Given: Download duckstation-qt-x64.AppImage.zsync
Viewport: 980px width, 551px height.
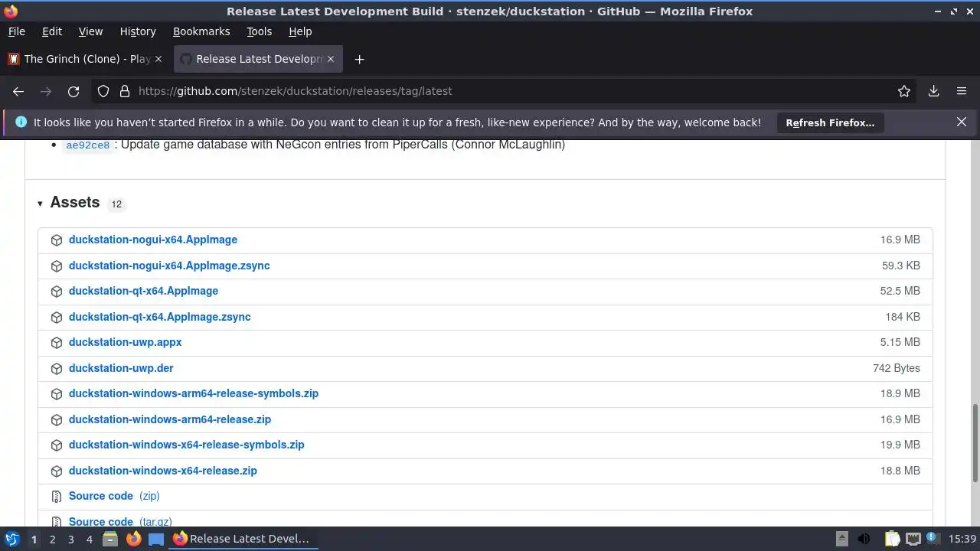Looking at the screenshot, I should point(159,317).
